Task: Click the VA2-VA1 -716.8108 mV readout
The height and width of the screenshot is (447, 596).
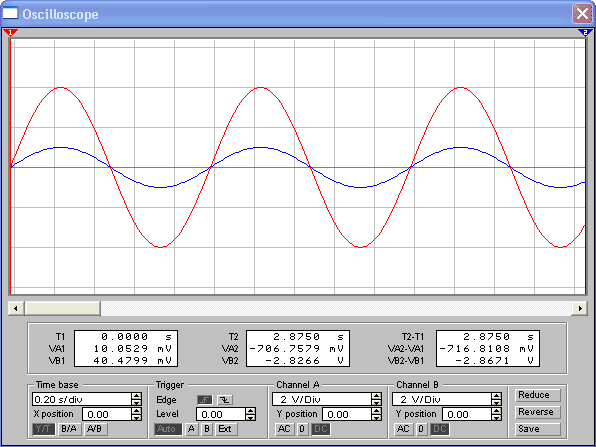Action: [x=488, y=348]
